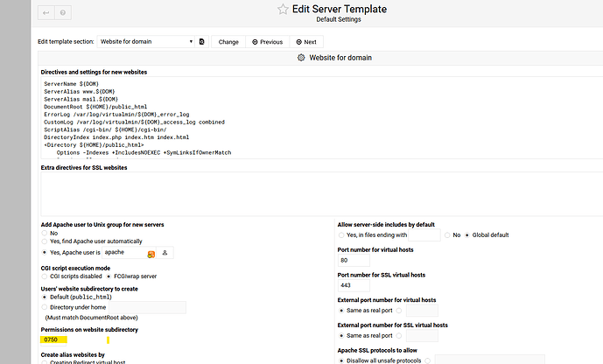Click the favorite star beside Edit Server Template

click(283, 9)
